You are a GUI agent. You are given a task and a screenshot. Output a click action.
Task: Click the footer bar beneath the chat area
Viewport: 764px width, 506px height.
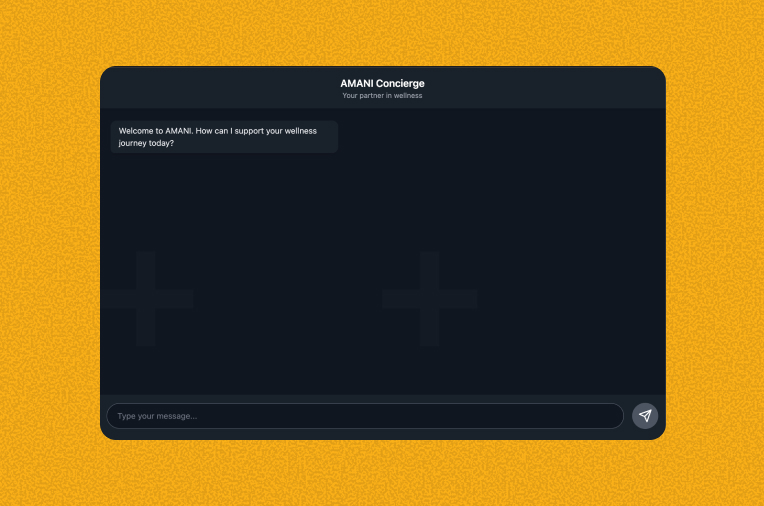(382, 435)
